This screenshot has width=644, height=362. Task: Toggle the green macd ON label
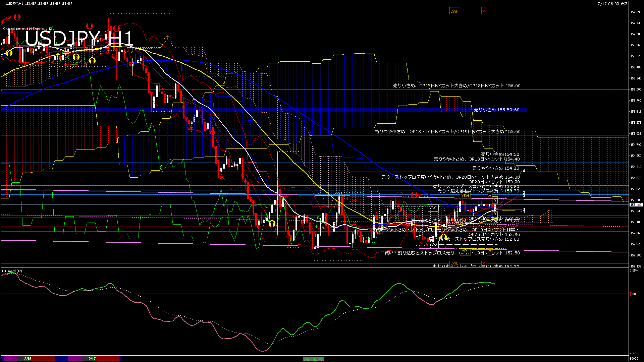[x=314, y=359]
